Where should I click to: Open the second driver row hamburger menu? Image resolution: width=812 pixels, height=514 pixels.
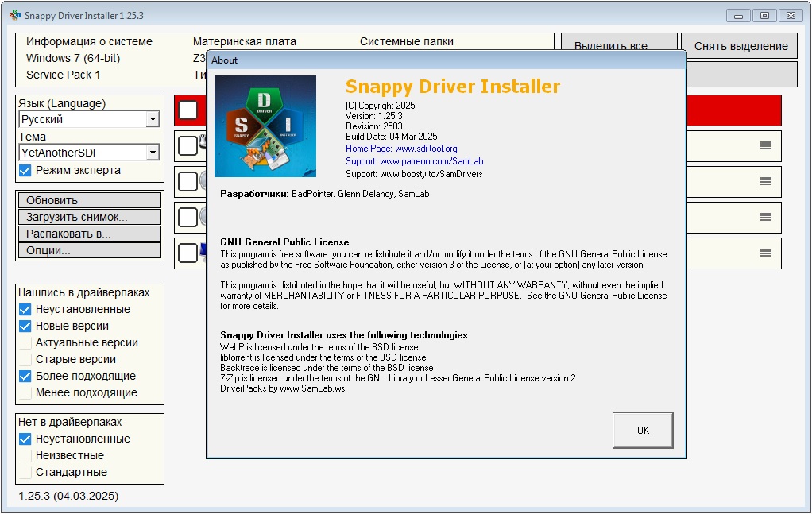pos(766,181)
